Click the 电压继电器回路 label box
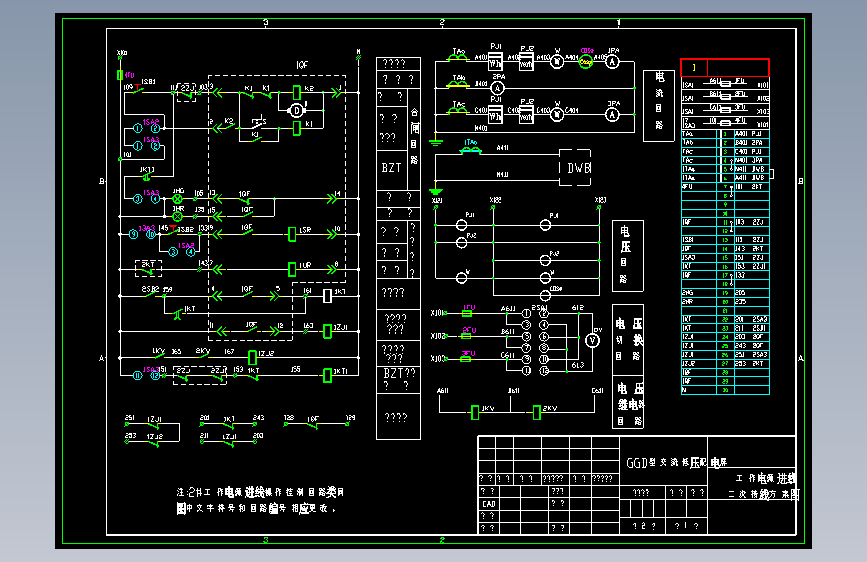Viewport: 867px width, 562px height. pyautogui.click(x=628, y=402)
